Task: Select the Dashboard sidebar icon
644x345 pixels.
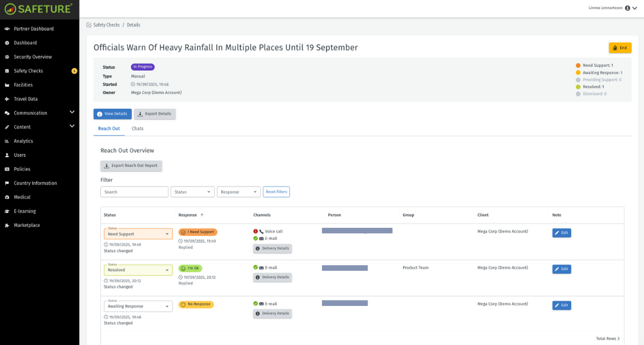Action: coord(6,42)
